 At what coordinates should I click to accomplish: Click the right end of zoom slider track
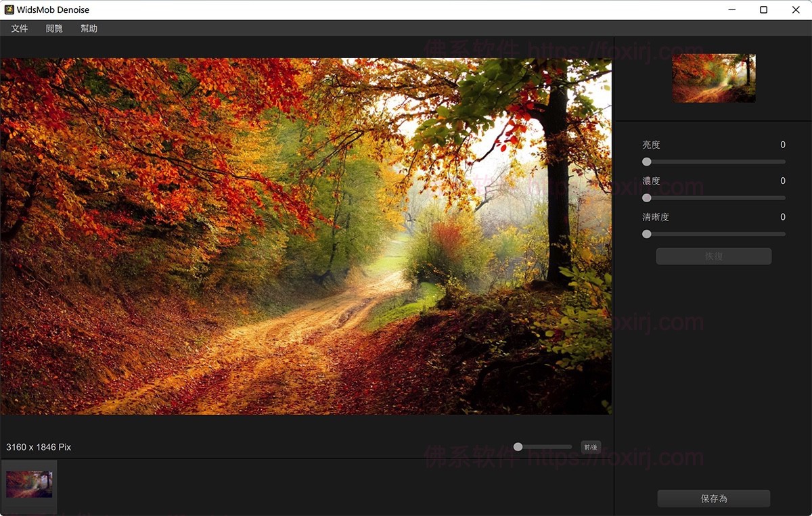(570, 447)
